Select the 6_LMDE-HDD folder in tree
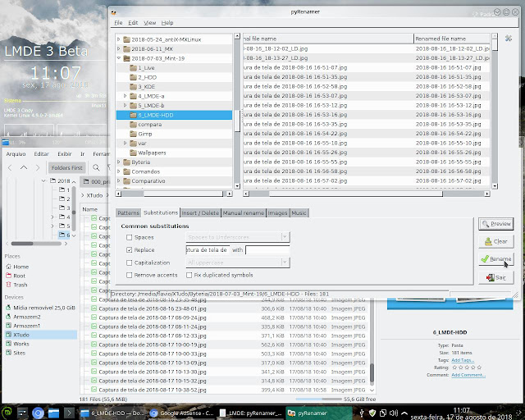The height and width of the screenshot is (420, 525). coord(174,115)
